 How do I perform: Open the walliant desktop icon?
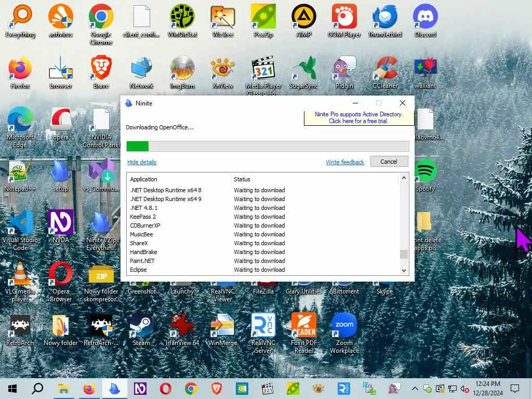click(425, 73)
